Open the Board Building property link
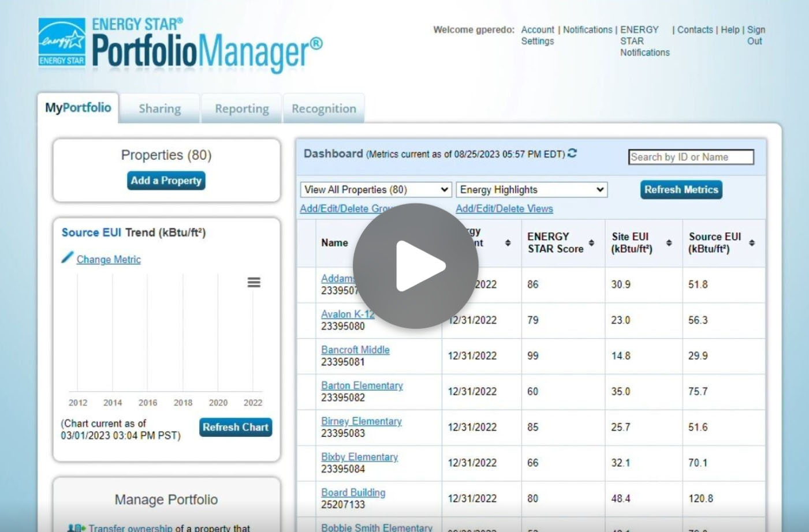The image size is (809, 532). [353, 493]
